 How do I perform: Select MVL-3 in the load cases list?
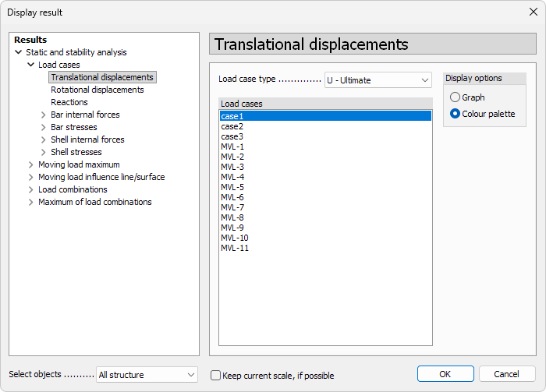point(325,167)
